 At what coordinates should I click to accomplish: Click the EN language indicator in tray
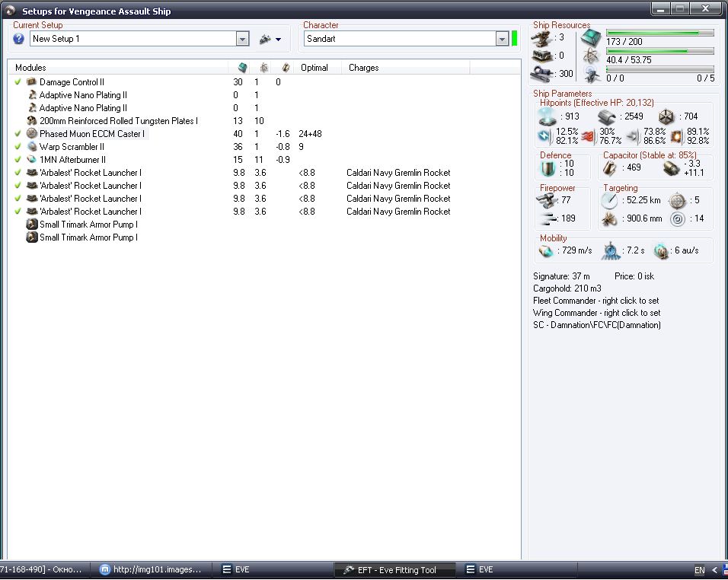[x=699, y=570]
